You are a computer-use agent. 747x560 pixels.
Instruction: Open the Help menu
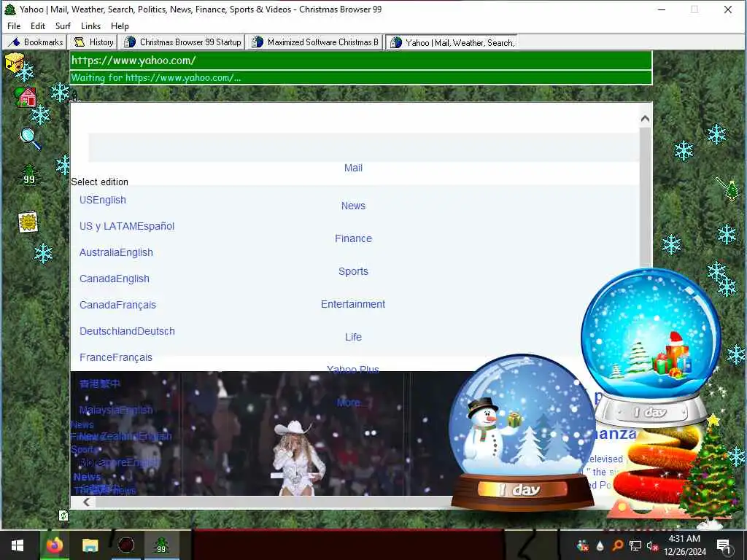(x=120, y=26)
